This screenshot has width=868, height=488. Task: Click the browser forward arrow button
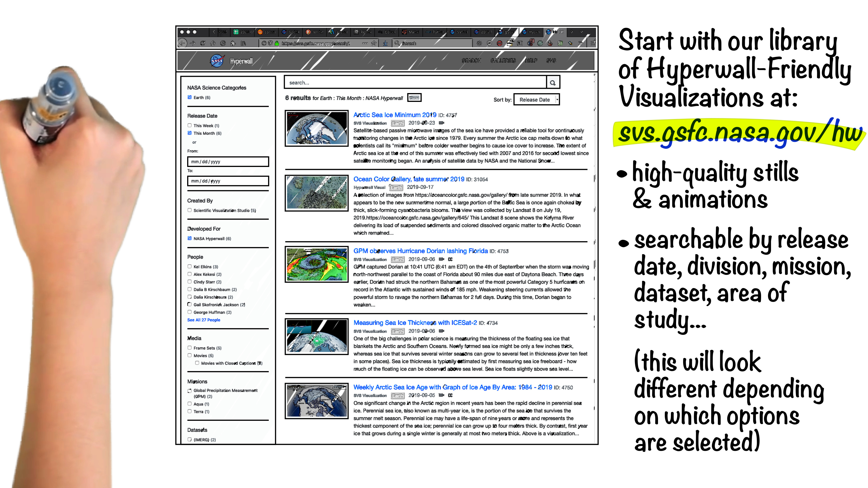pyautogui.click(x=192, y=43)
